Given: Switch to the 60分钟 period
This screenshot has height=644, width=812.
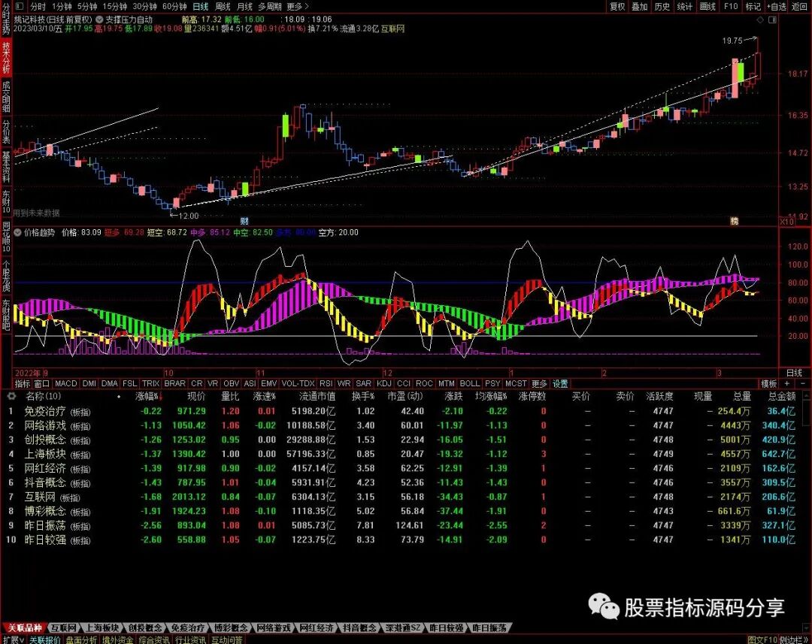Looking at the screenshot, I should tap(174, 6).
